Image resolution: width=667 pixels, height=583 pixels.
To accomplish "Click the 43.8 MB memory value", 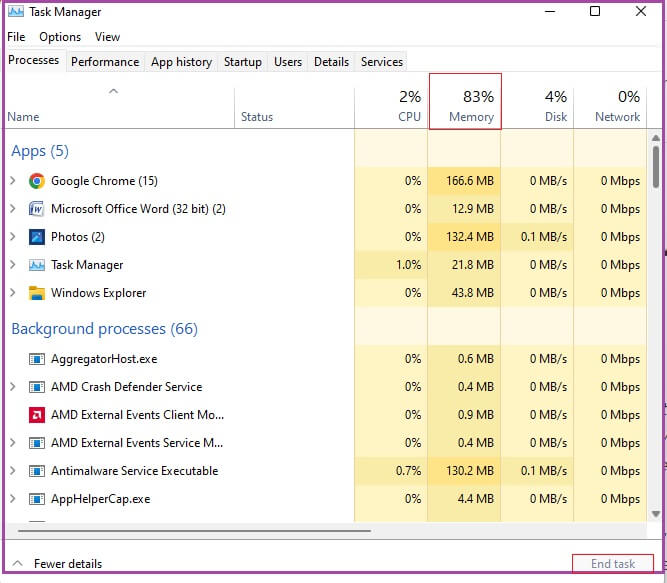I will (x=473, y=293).
